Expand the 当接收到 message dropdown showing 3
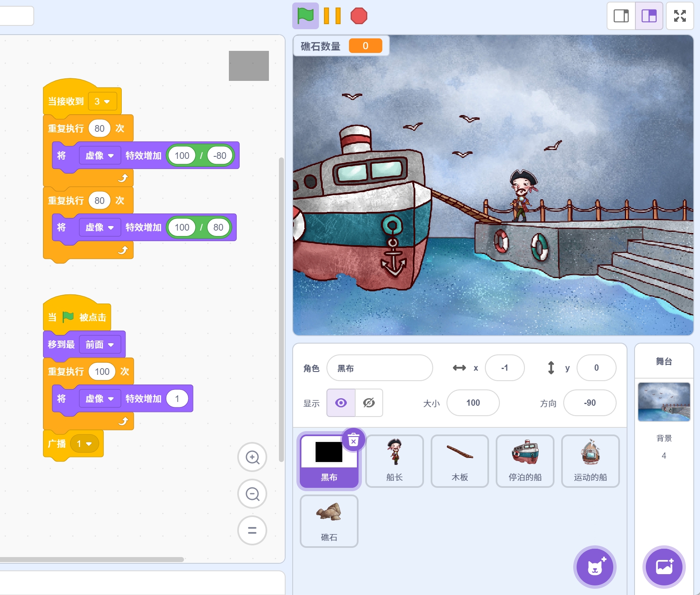 coord(103,101)
